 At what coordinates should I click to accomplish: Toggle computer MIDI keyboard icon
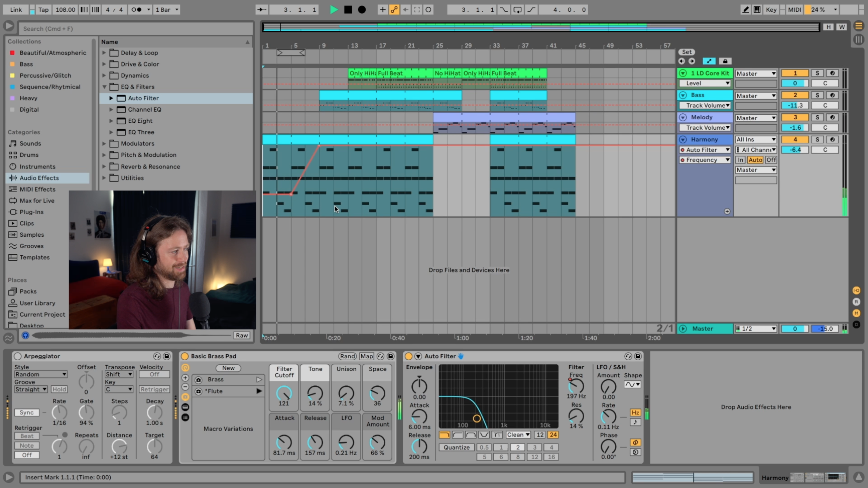[x=757, y=9]
